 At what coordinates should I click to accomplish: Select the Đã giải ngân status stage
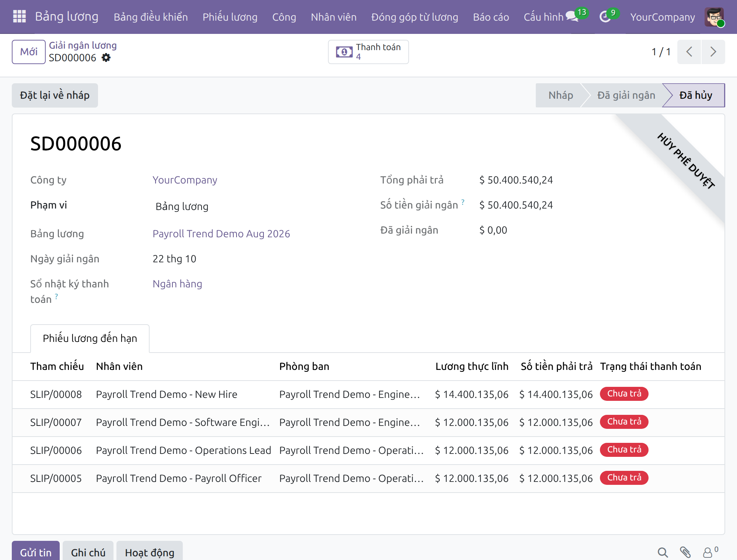(x=626, y=95)
